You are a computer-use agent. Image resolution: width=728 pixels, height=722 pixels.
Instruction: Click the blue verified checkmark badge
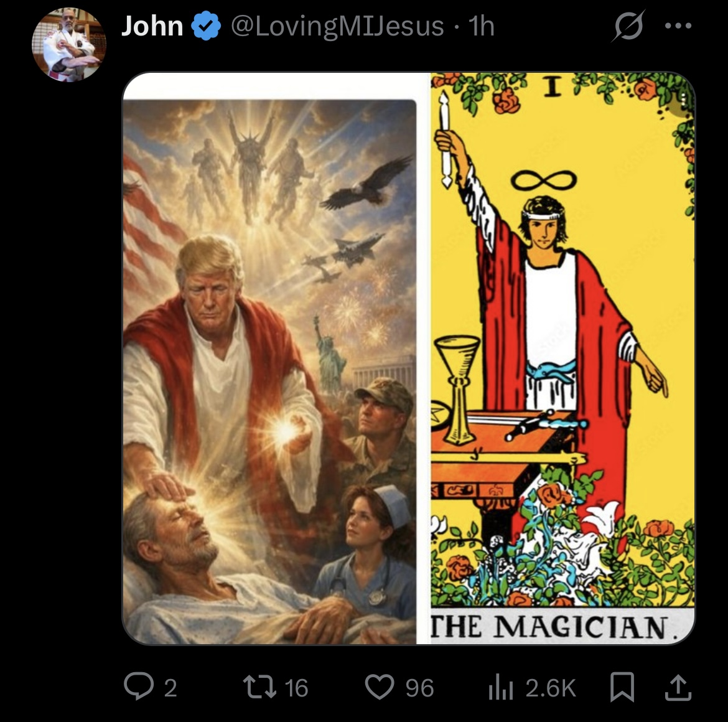point(206,26)
